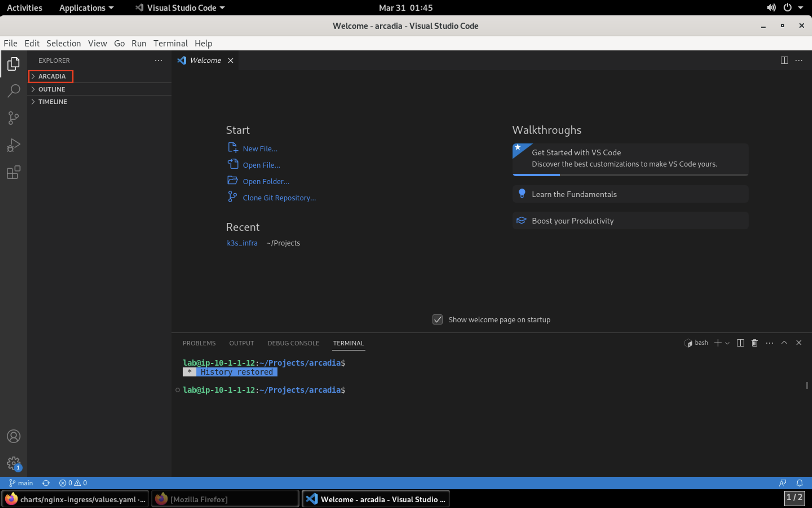
Task: Open the Extensions view icon
Action: tap(14, 172)
